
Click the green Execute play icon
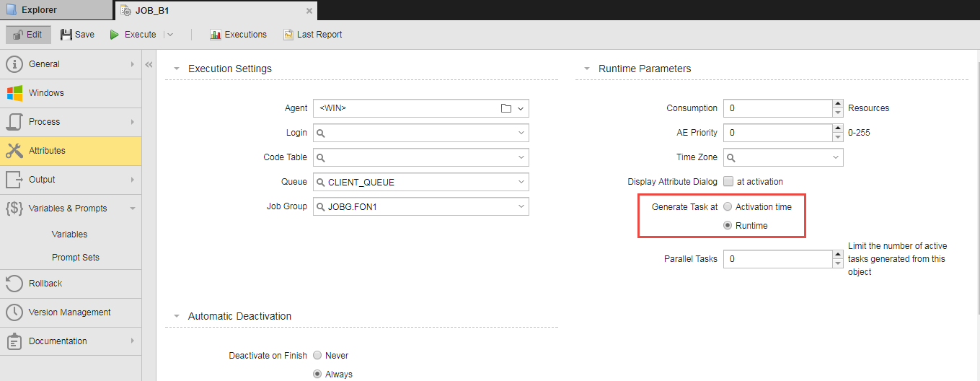[x=115, y=35]
